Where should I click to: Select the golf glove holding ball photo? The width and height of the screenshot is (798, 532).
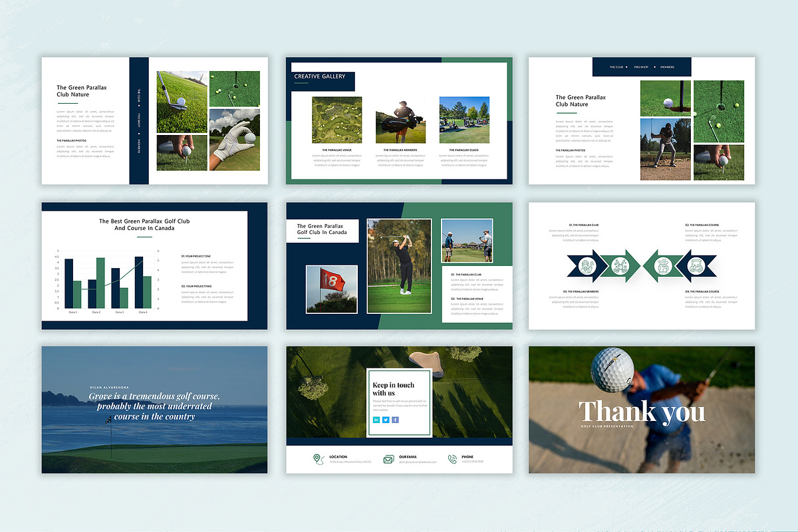point(235,140)
